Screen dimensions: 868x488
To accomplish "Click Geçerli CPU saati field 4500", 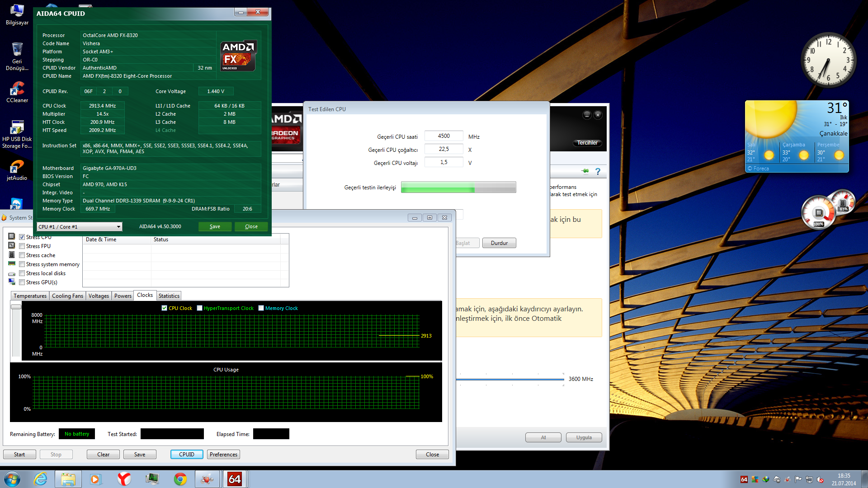I will point(443,136).
